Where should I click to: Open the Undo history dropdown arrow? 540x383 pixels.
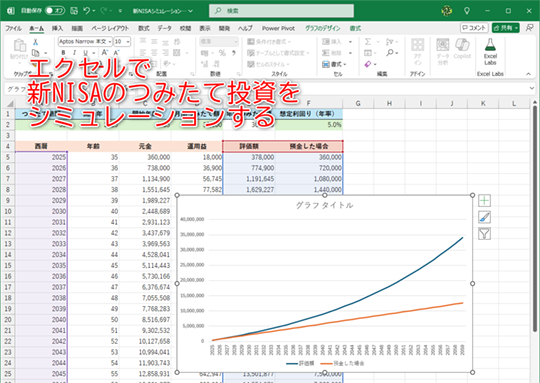pos(94,11)
